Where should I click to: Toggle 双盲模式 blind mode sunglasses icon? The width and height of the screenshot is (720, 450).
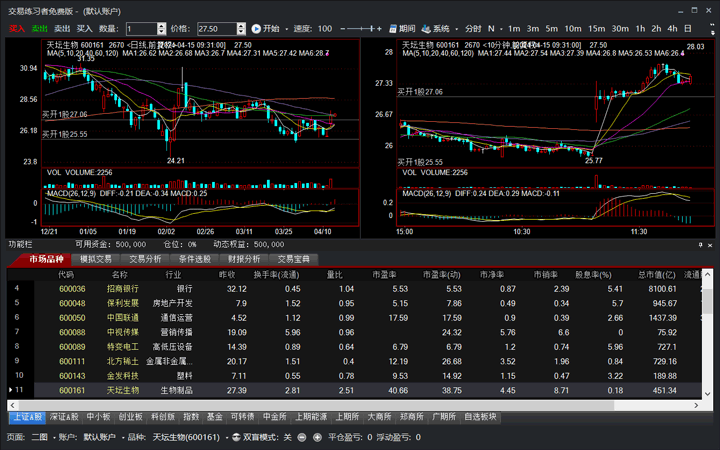click(236, 437)
